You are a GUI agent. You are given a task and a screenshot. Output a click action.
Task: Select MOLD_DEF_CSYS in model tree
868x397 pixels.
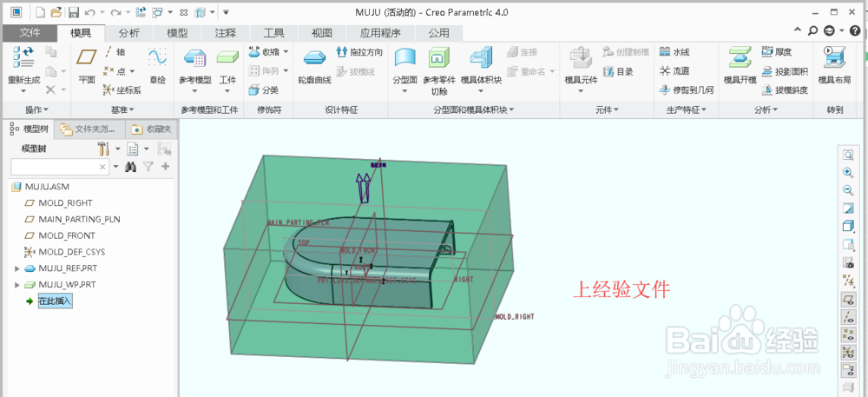(71, 252)
